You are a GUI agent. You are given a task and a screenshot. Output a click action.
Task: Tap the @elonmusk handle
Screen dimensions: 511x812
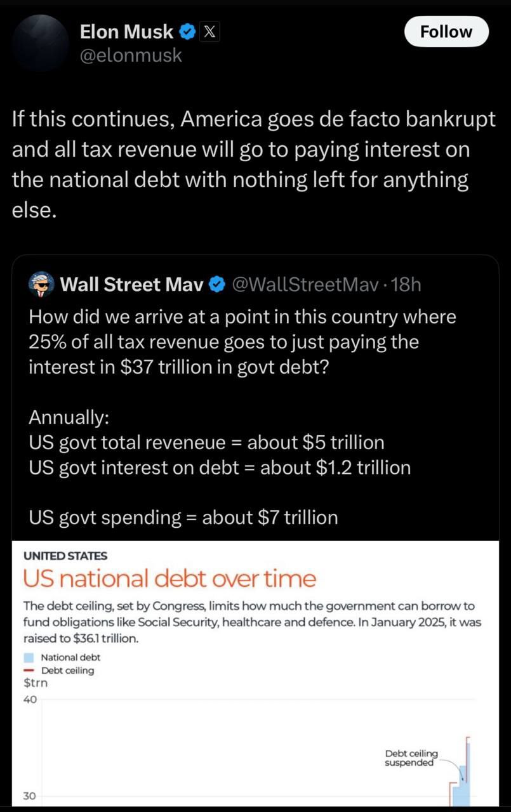131,56
